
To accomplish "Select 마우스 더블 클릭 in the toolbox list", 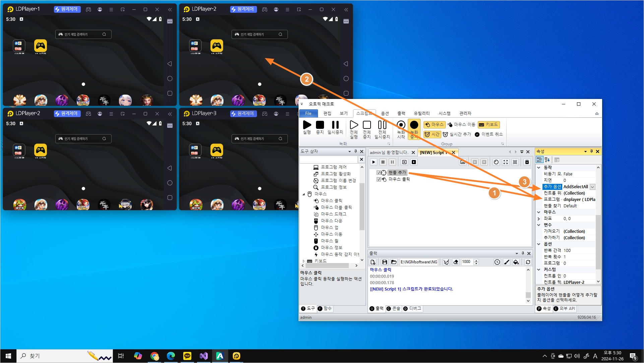I will click(336, 207).
